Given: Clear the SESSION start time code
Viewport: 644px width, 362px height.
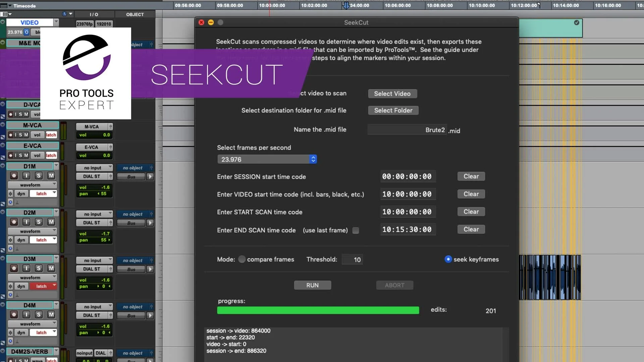Looking at the screenshot, I should pos(471,176).
